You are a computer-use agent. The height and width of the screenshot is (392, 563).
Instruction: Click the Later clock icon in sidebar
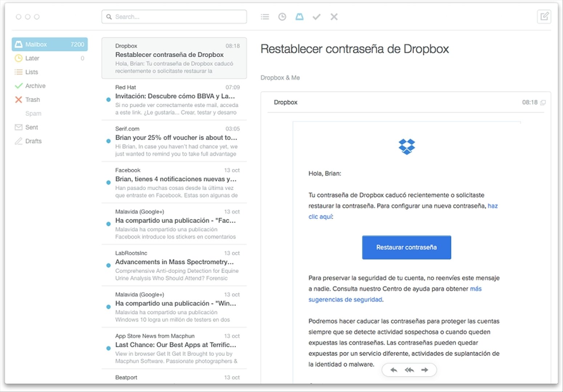pyautogui.click(x=19, y=58)
